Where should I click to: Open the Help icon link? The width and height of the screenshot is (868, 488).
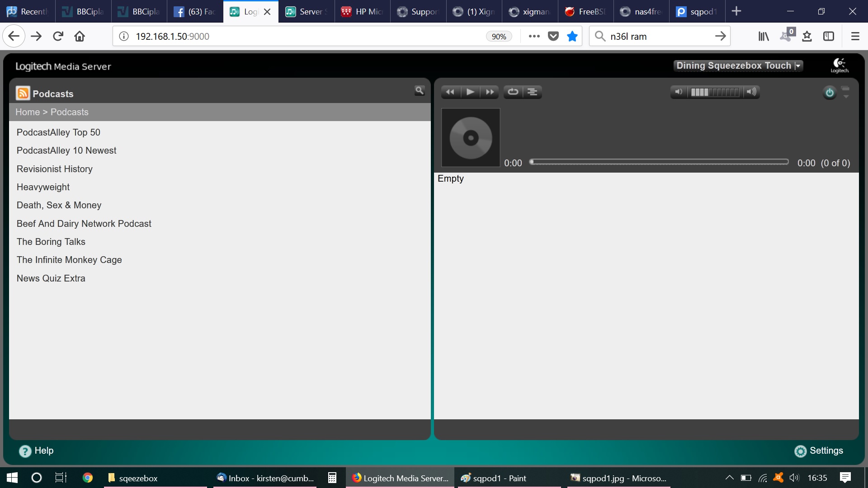point(25,451)
